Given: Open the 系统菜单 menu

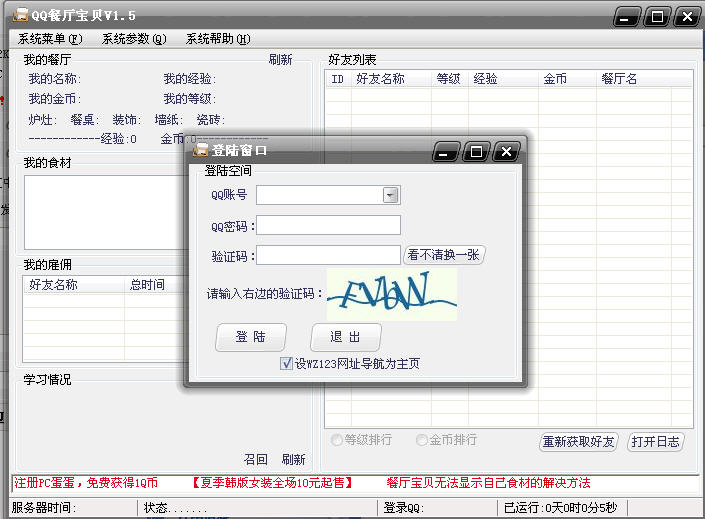Looking at the screenshot, I should tap(50, 39).
